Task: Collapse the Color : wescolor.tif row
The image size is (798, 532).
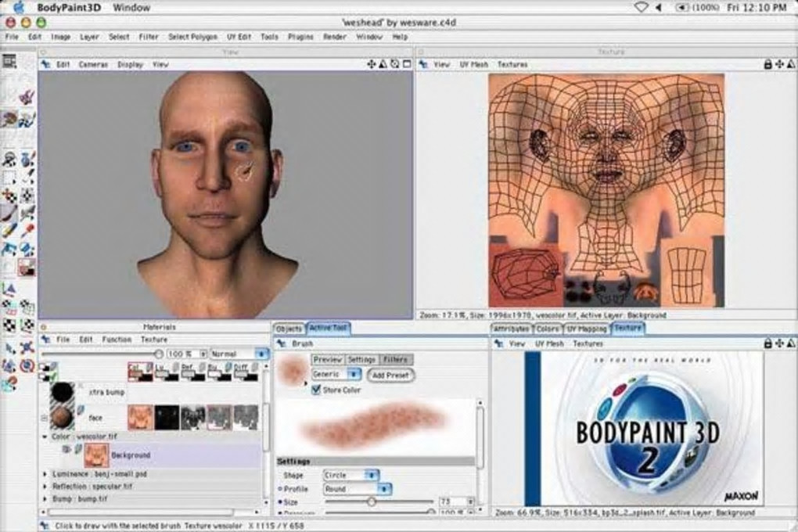Action: (x=45, y=437)
